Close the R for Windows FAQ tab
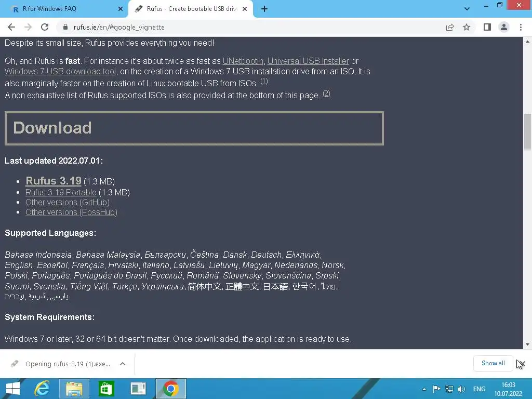The width and height of the screenshot is (532, 399). pyautogui.click(x=121, y=9)
